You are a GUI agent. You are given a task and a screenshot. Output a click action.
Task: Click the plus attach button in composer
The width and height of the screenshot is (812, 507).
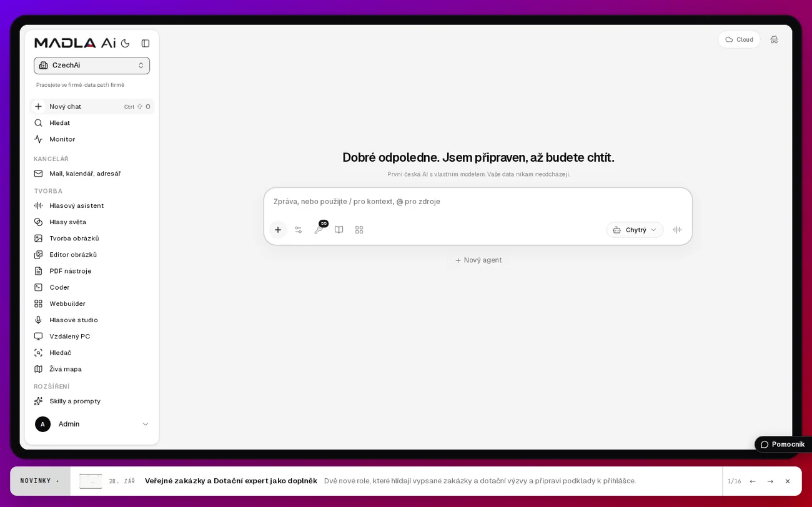(278, 230)
